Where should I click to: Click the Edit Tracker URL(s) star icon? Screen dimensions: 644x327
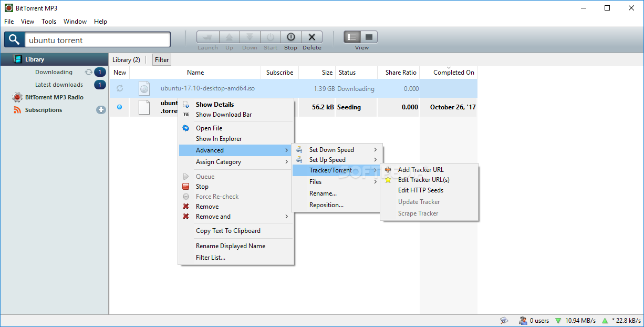click(388, 180)
